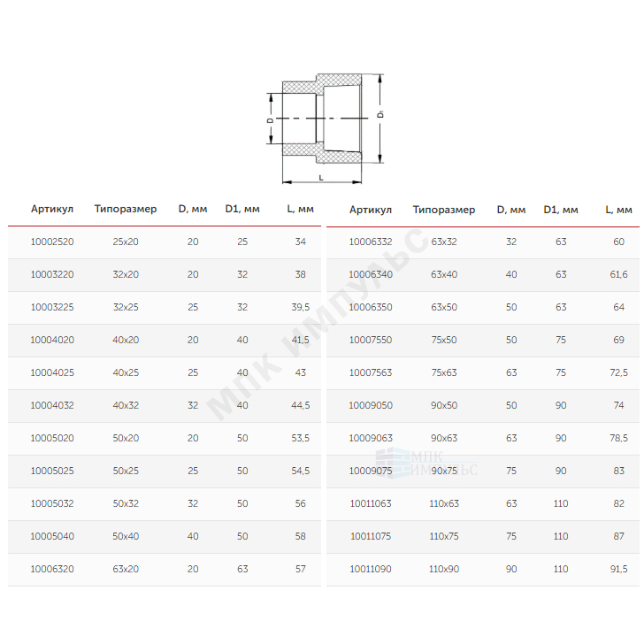Click length value 54,5
Viewport: 644px width, 644px height.
300,471
